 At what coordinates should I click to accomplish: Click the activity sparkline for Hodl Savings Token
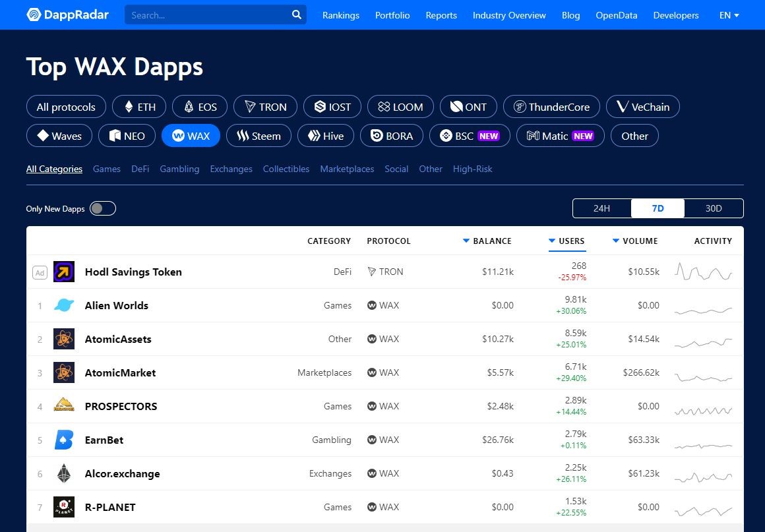click(703, 272)
